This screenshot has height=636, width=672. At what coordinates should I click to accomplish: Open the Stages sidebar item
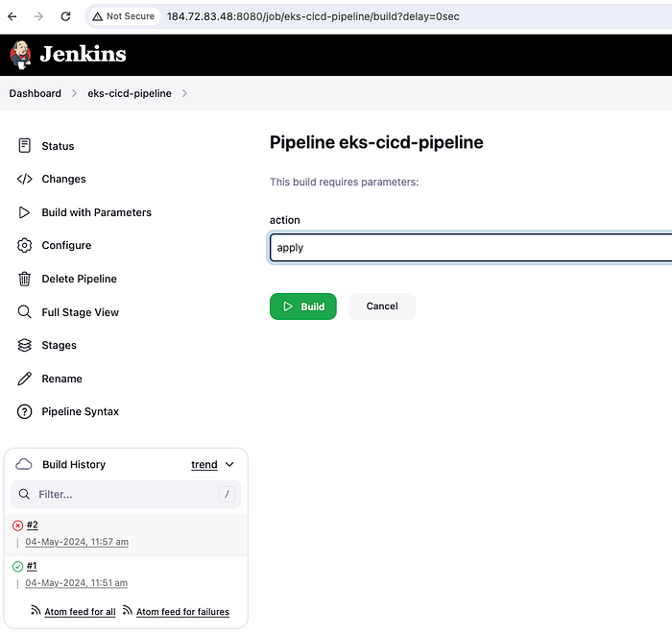(x=60, y=345)
